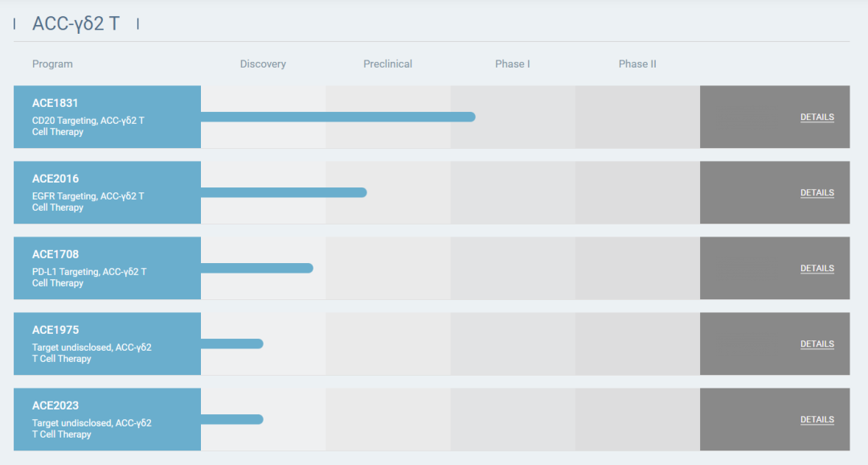Click the ACC-γδ2 T section heading

pos(76,24)
